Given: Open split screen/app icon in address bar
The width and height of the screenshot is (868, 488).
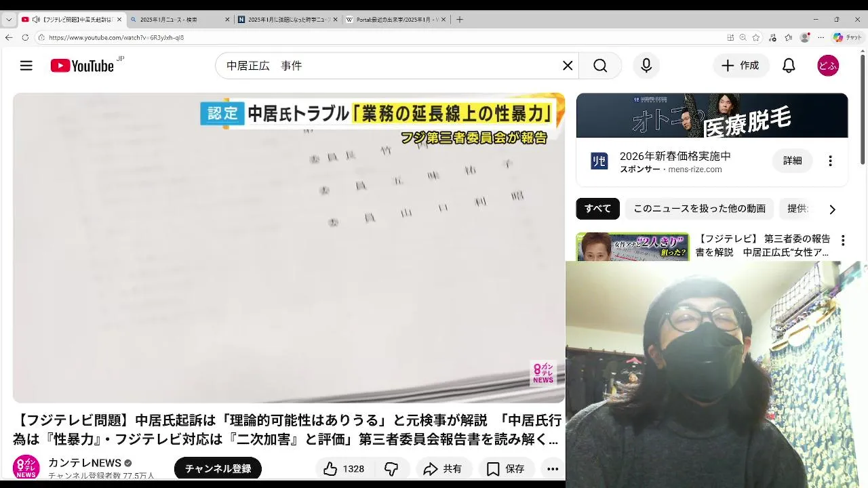Looking at the screenshot, I should 730,37.
